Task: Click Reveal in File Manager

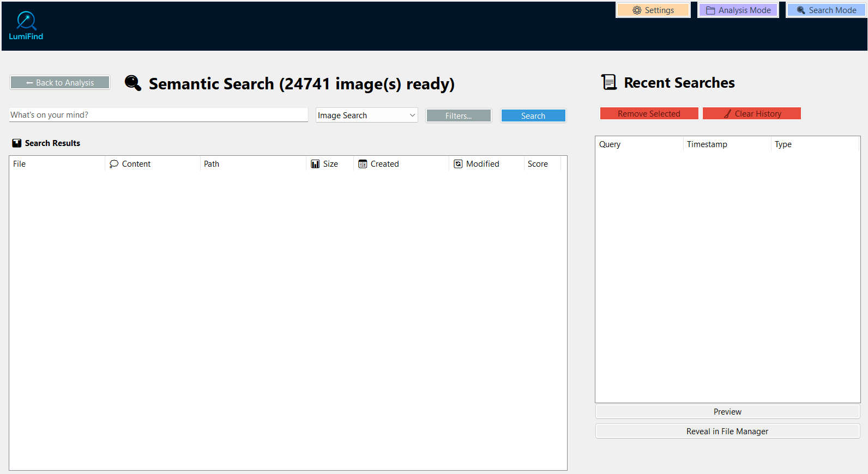Action: pyautogui.click(x=727, y=432)
